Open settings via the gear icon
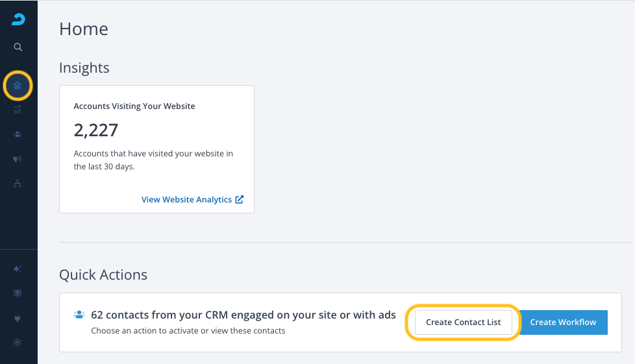This screenshot has height=364, width=635. click(x=18, y=343)
